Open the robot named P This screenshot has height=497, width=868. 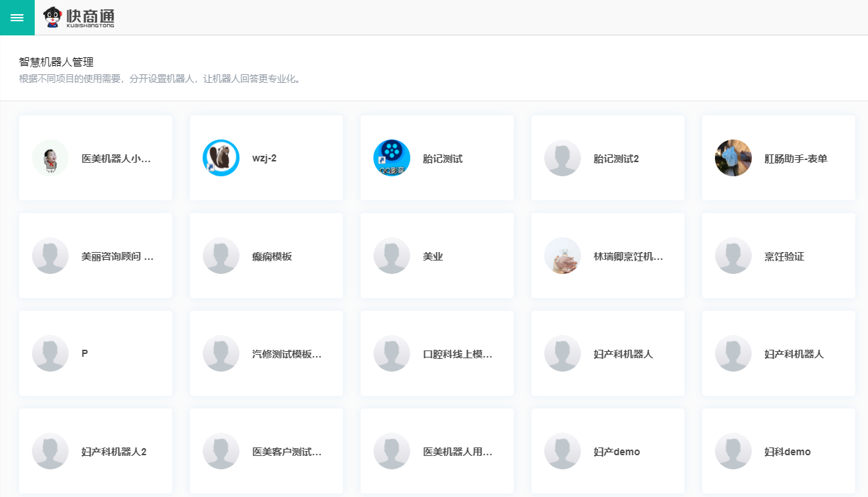point(96,353)
